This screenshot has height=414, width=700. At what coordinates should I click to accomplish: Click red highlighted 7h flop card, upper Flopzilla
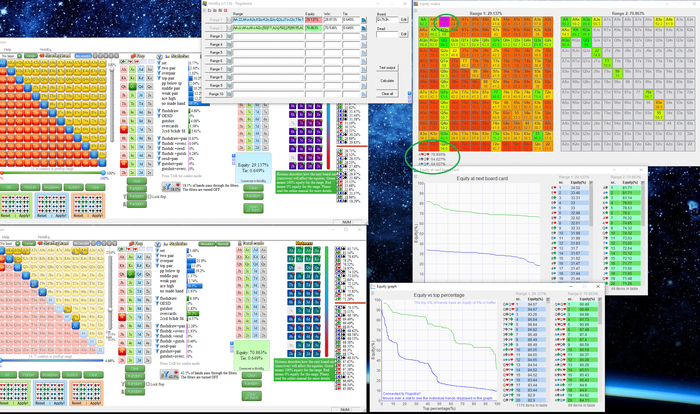123,130
